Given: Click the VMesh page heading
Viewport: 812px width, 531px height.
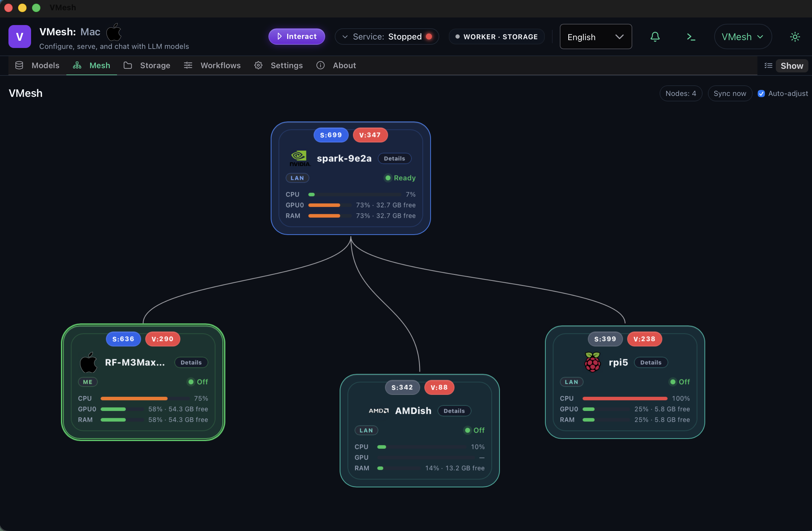Looking at the screenshot, I should point(26,94).
